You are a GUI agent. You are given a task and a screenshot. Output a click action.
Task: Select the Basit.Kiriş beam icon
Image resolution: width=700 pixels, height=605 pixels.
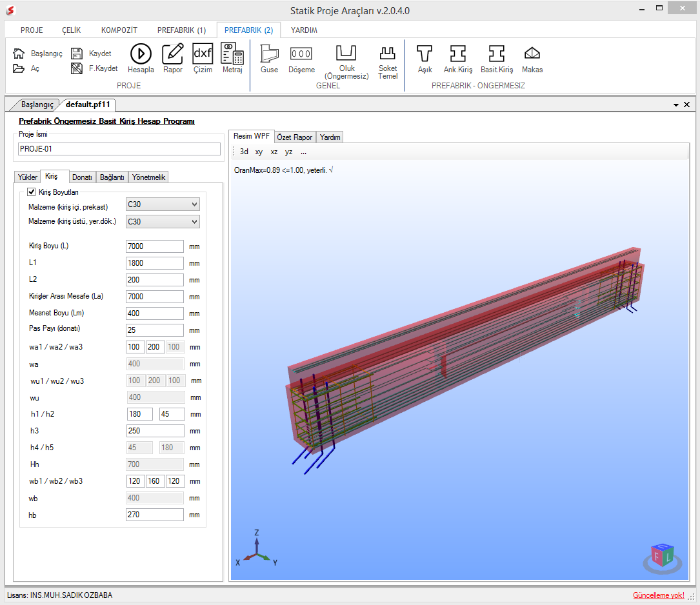pyautogui.click(x=496, y=54)
